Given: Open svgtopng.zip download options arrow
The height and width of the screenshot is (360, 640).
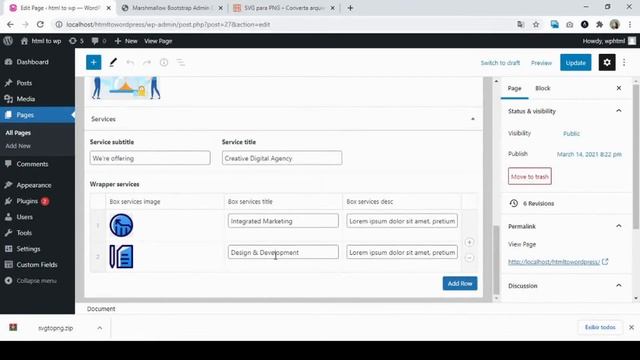Looking at the screenshot, I should coord(100,328).
